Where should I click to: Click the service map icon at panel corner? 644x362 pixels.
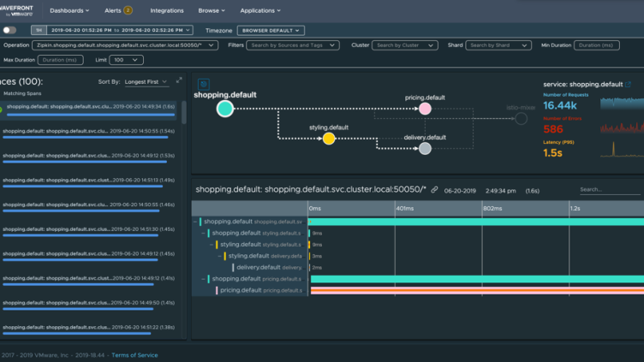pyautogui.click(x=204, y=85)
